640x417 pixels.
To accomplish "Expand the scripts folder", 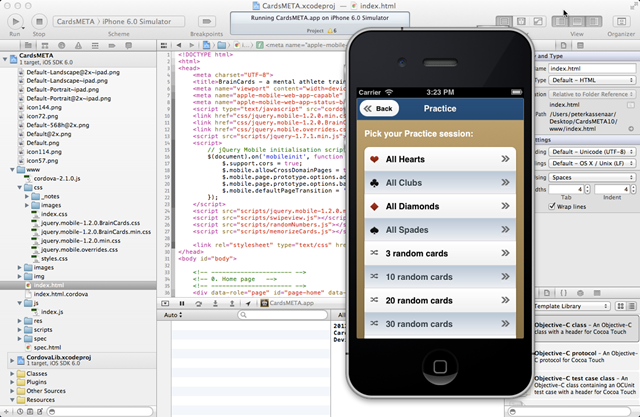I will click(x=20, y=329).
